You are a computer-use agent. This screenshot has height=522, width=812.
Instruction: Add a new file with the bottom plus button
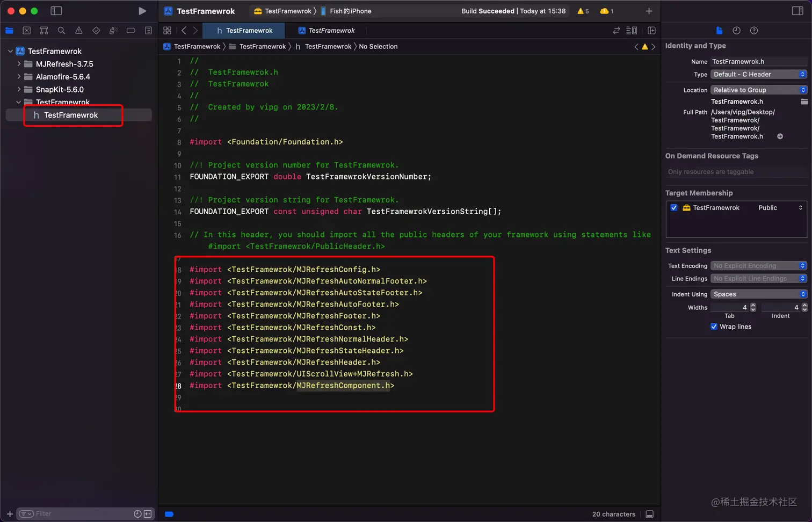10,514
